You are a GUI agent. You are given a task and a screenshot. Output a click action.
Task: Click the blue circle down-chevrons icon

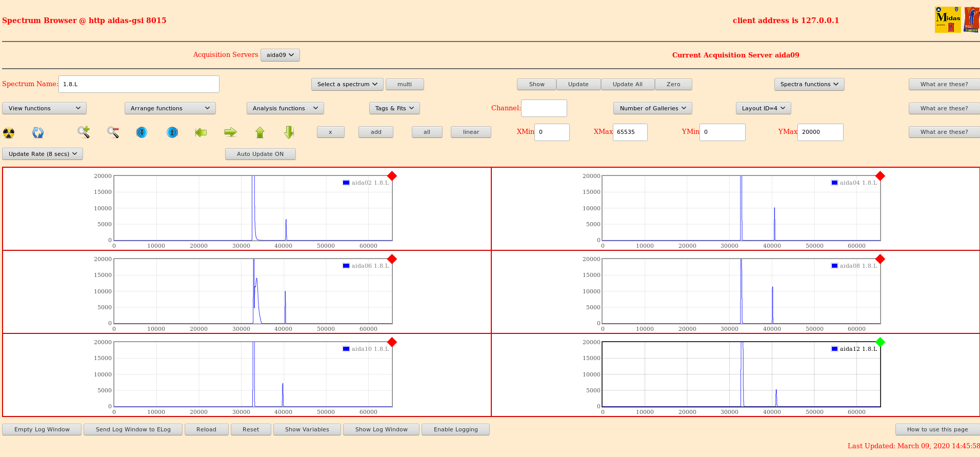click(x=142, y=132)
